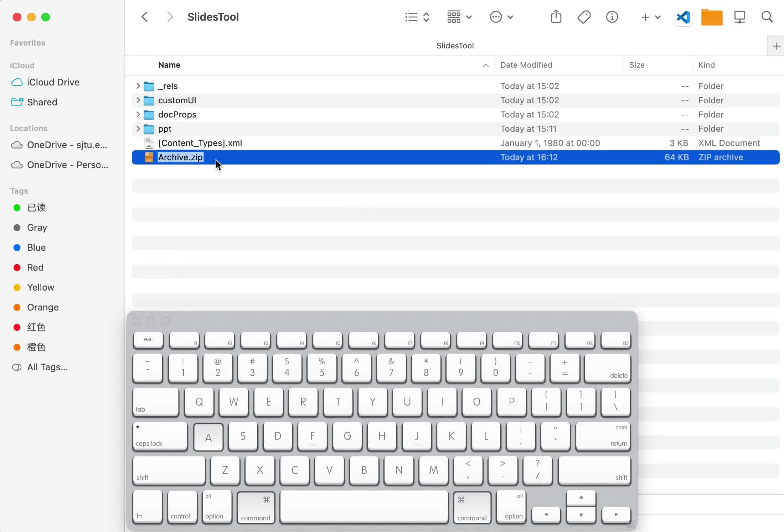
Task: Click the tags icon in toolbar
Action: pos(584,17)
